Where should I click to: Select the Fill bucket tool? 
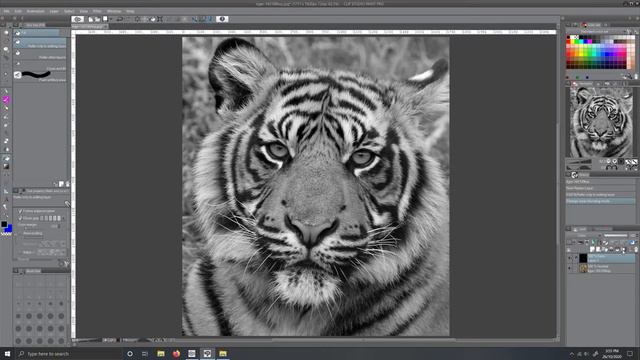(x=6, y=158)
